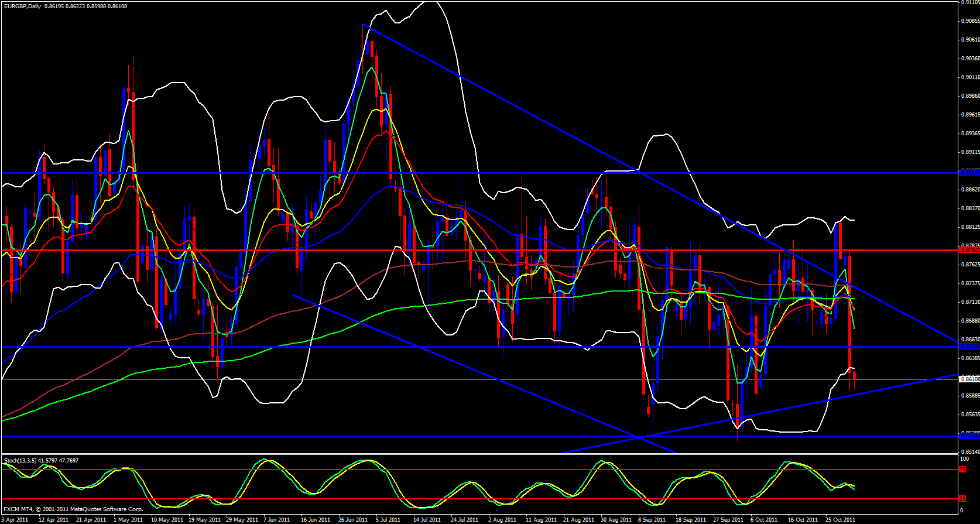Click the blue price tag 0.88844 on axis

point(969,173)
